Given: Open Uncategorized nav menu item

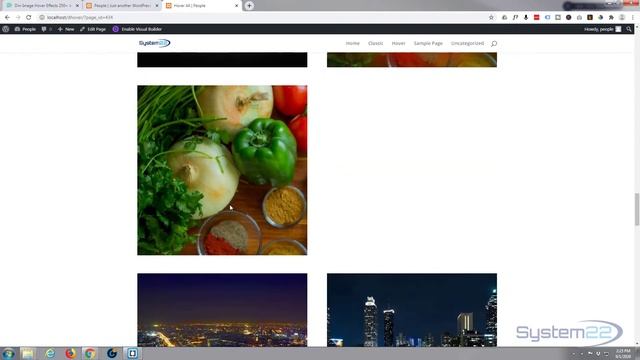Looking at the screenshot, I should point(467,43).
